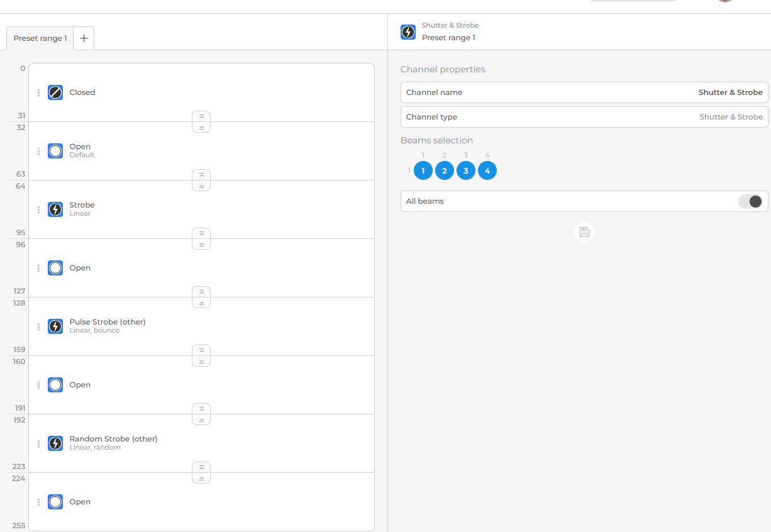Click the up chevron at value 191
The width and height of the screenshot is (771, 532).
click(201, 409)
